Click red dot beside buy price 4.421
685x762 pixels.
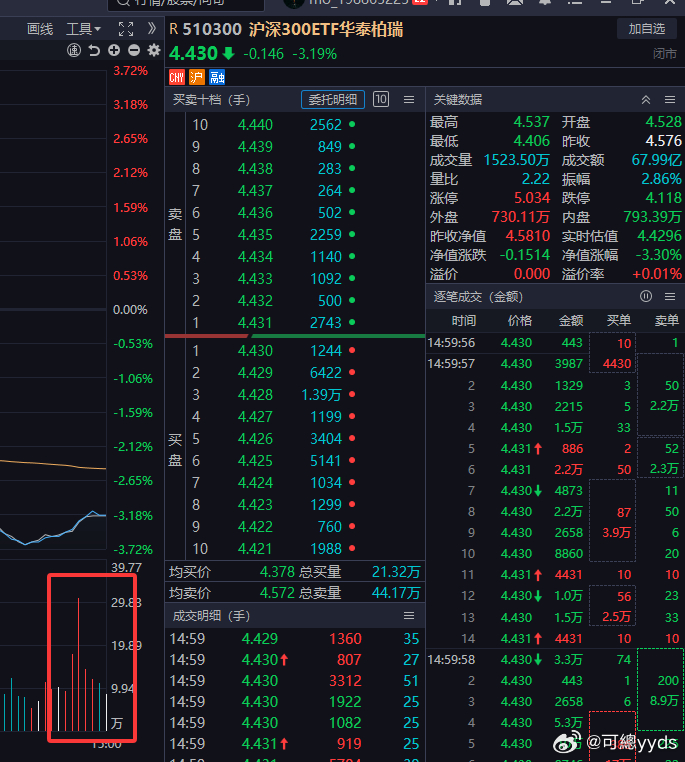point(352,548)
